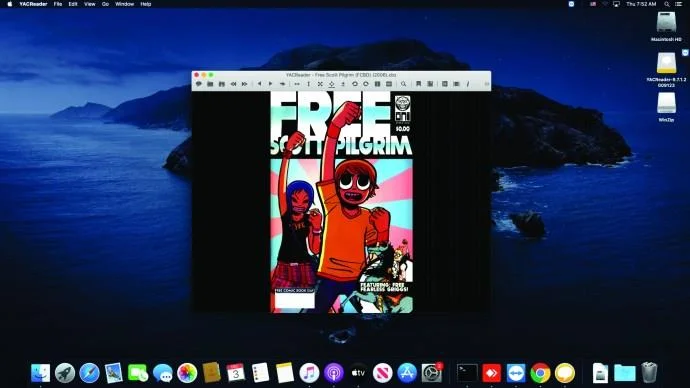Image resolution: width=690 pixels, height=388 pixels.
Task: Open News from the Dock
Action: 382,373
